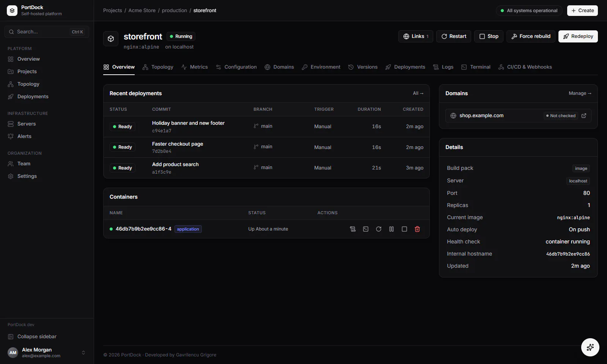Open Manage domains link

[x=580, y=93]
